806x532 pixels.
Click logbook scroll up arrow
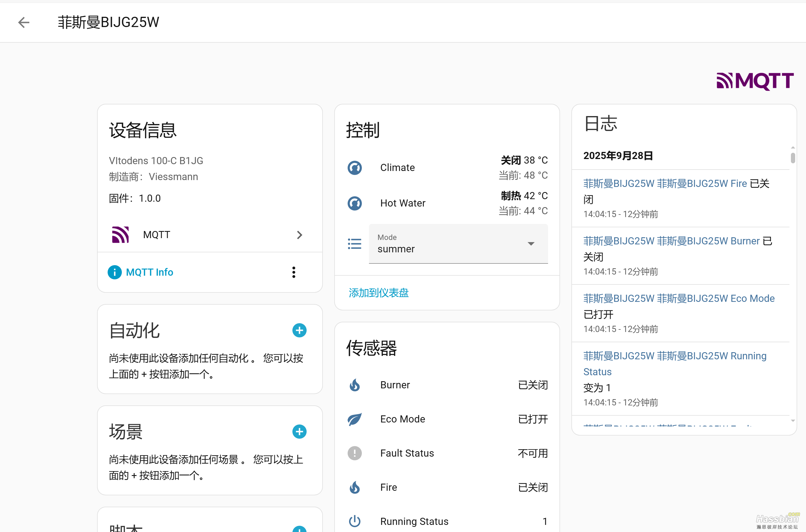click(x=793, y=147)
